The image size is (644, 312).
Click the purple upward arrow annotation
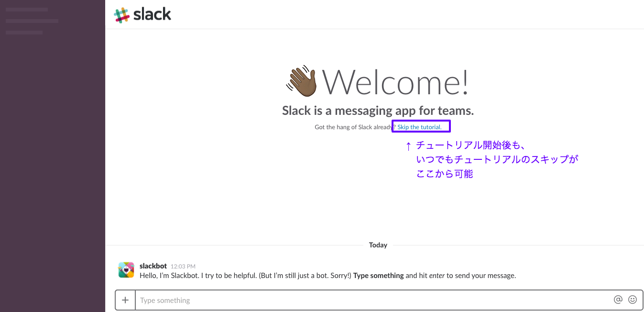click(x=408, y=146)
